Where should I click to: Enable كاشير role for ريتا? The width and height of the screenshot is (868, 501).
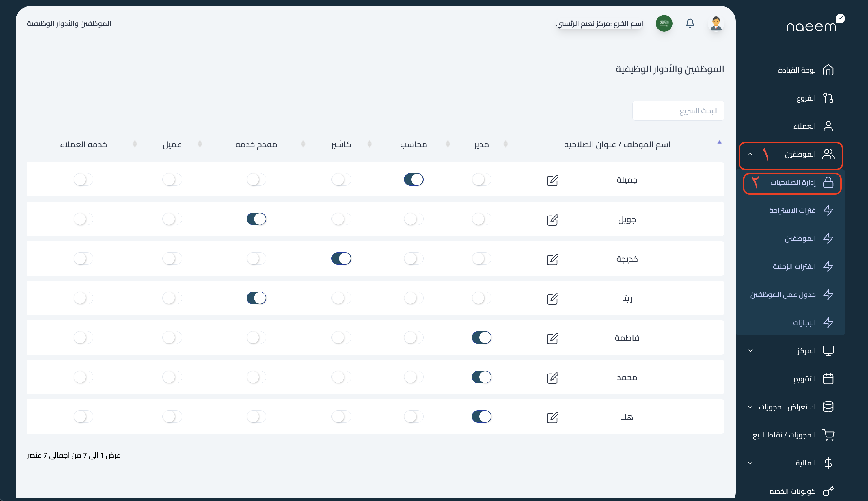pos(342,298)
